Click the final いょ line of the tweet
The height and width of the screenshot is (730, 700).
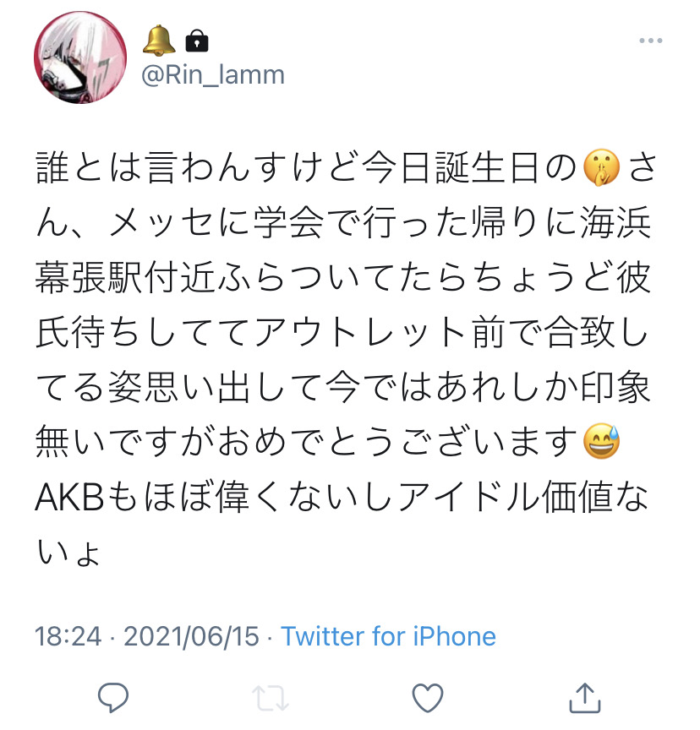[x=68, y=553]
